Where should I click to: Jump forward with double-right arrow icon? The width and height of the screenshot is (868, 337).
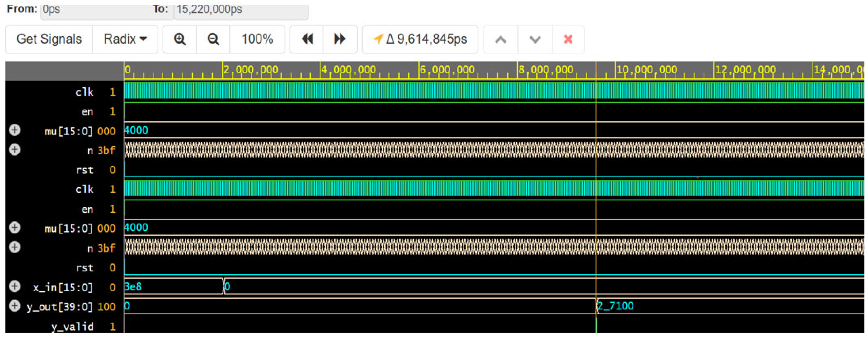tap(340, 39)
